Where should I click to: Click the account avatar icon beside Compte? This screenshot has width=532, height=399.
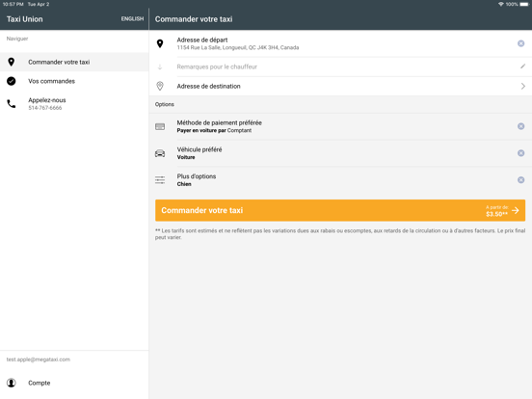pyautogui.click(x=12, y=383)
